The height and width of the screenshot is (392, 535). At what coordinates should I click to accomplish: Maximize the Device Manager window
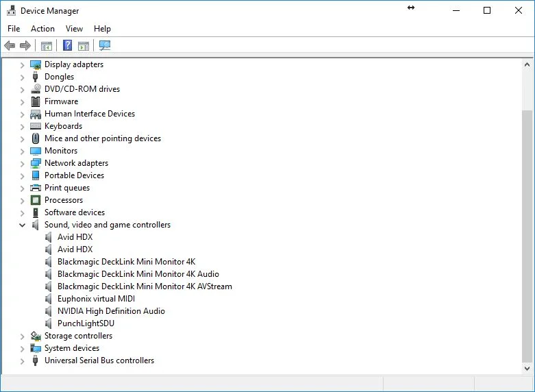click(487, 10)
